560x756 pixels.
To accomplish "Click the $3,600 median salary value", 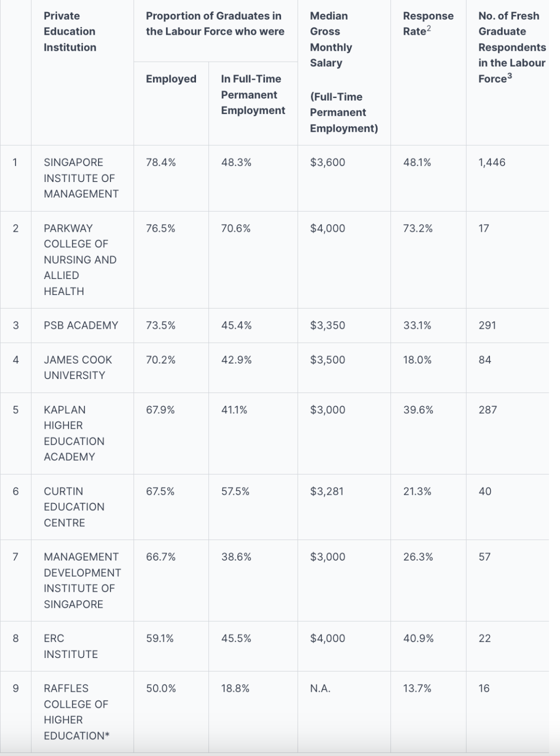I will pos(328,162).
